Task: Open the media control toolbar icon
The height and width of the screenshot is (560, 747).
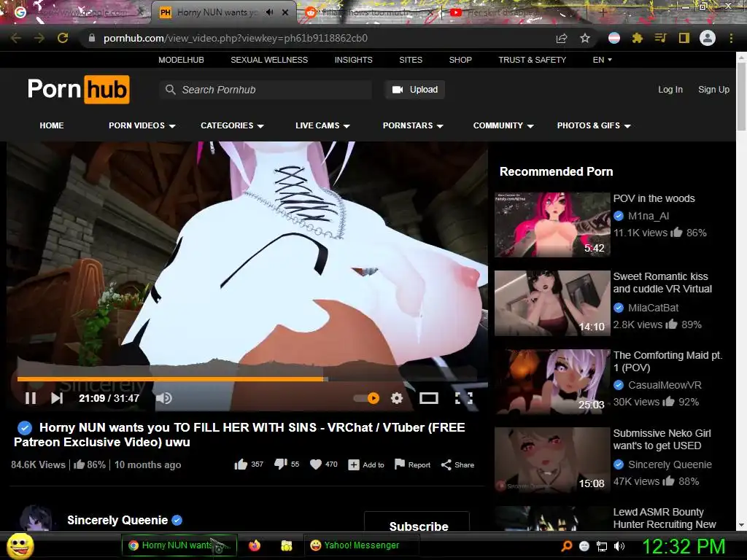Action: (660, 38)
